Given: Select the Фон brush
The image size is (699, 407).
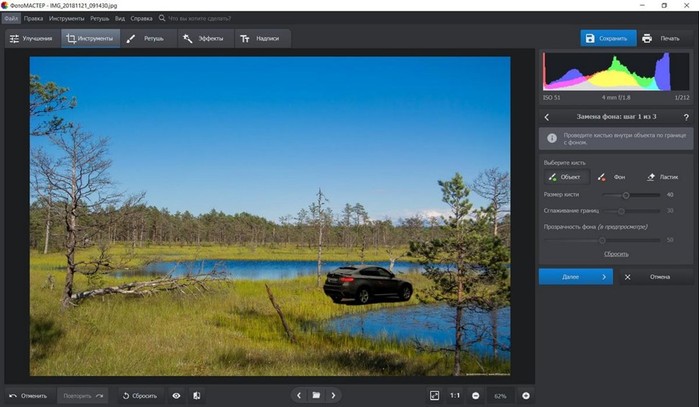Looking at the screenshot, I should pyautogui.click(x=613, y=177).
